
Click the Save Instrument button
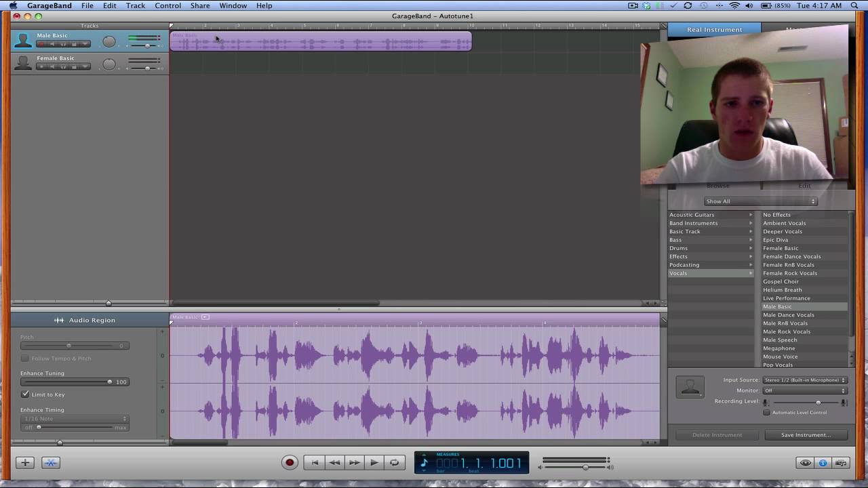[x=806, y=435]
